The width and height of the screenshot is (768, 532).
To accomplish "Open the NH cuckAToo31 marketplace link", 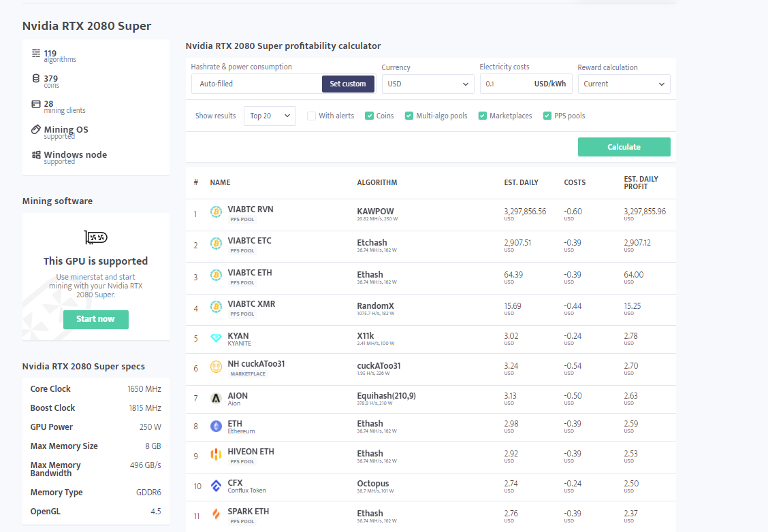I will point(256,364).
